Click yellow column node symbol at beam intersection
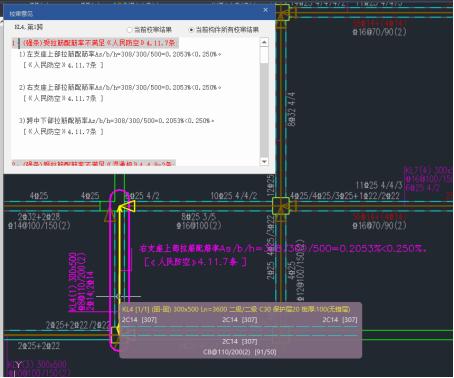Viewport: 454px width, 378px height. 281,206
